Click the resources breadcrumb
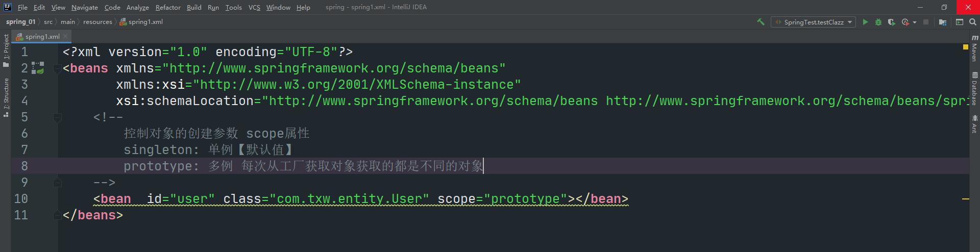The height and width of the screenshot is (252, 980). point(97,22)
